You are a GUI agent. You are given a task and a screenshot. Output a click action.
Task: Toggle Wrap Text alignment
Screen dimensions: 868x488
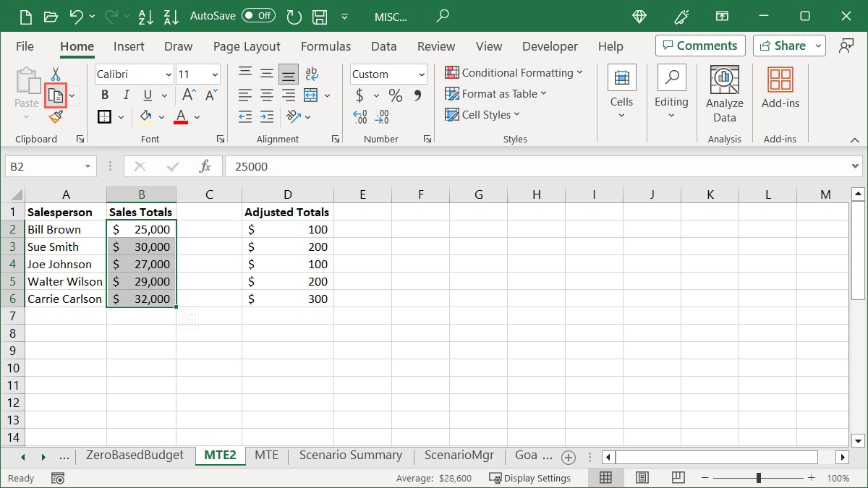[311, 72]
